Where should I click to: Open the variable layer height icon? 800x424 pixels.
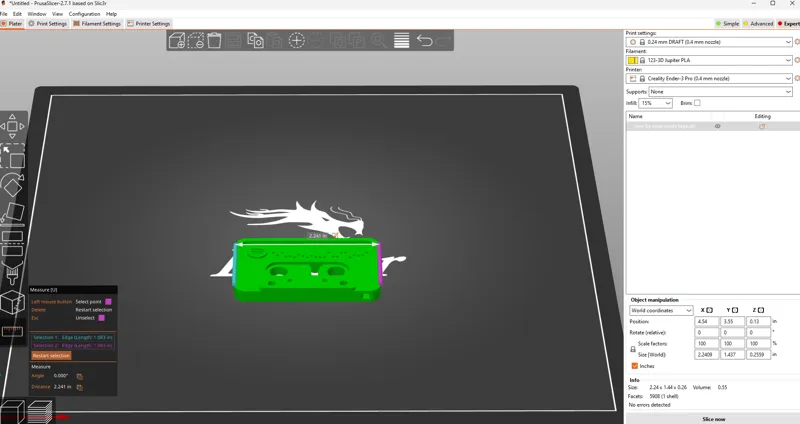(x=402, y=40)
